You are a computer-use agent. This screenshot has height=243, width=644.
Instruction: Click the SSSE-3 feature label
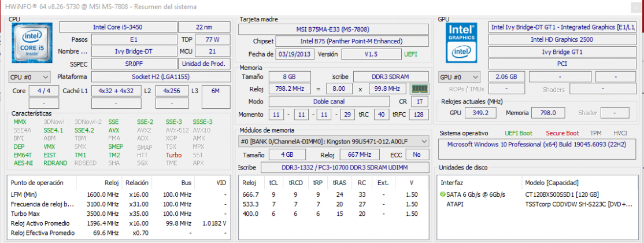pyautogui.click(x=202, y=122)
